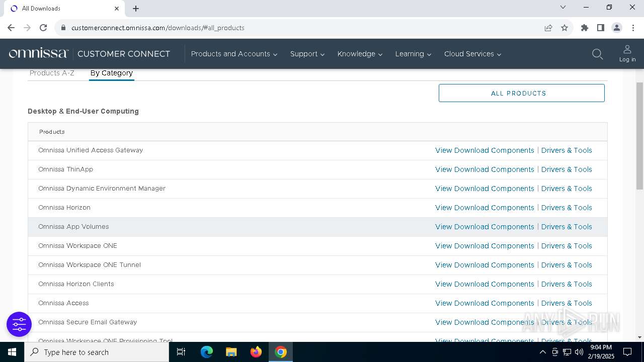The width and height of the screenshot is (644, 362).
Task: Click the search magnifier icon in header
Action: [x=597, y=54]
